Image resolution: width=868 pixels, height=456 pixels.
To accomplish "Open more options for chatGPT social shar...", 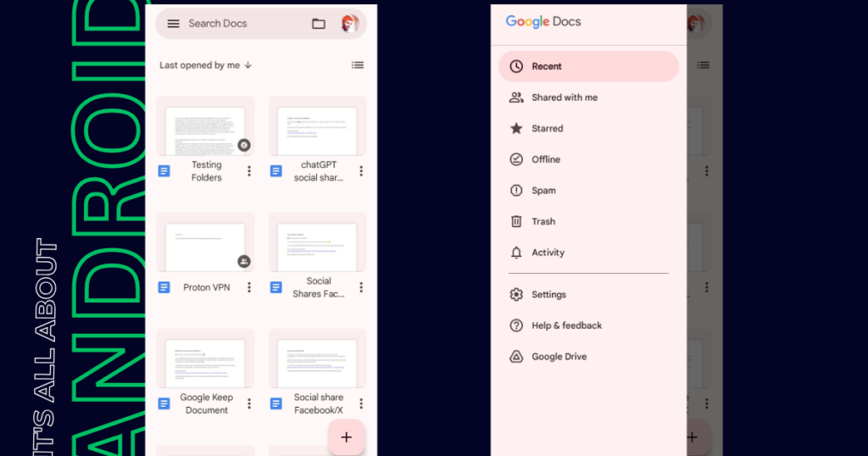I will pos(361,171).
